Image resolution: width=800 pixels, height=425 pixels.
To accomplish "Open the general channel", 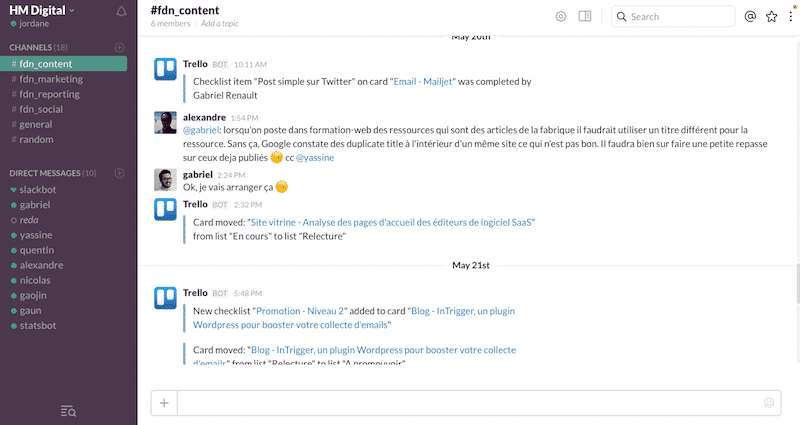I will point(36,124).
